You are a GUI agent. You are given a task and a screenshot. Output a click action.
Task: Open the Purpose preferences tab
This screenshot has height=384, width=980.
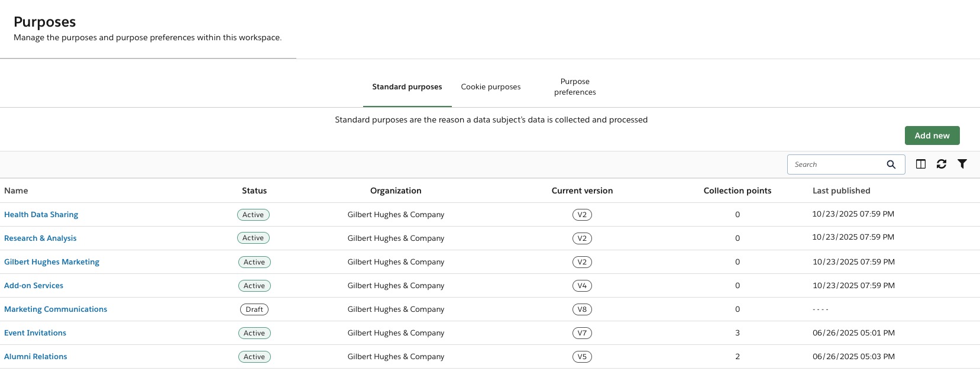click(x=574, y=87)
